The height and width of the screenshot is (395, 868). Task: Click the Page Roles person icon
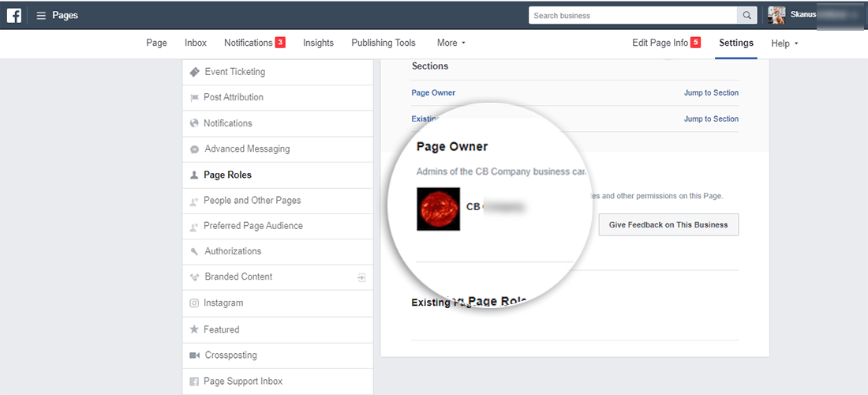(194, 175)
